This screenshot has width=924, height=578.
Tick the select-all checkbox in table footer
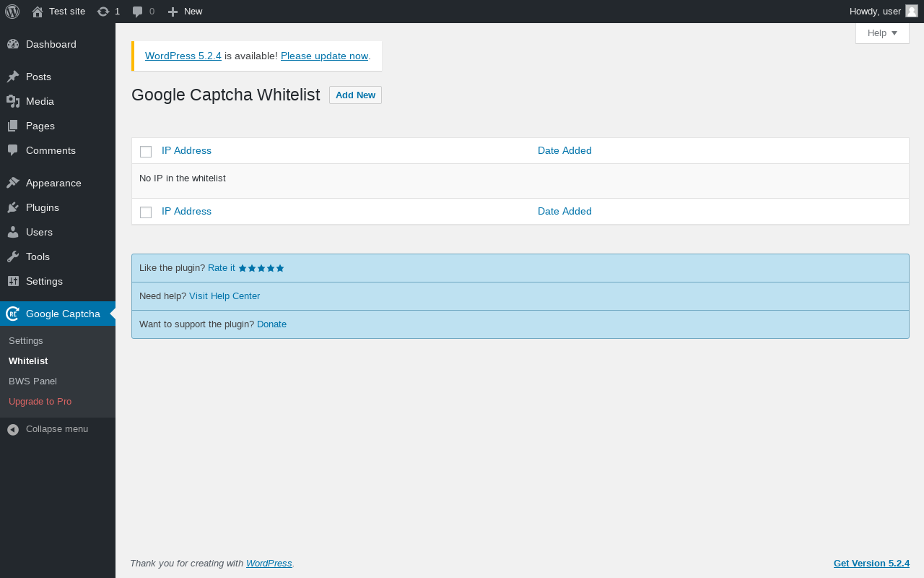(x=146, y=212)
